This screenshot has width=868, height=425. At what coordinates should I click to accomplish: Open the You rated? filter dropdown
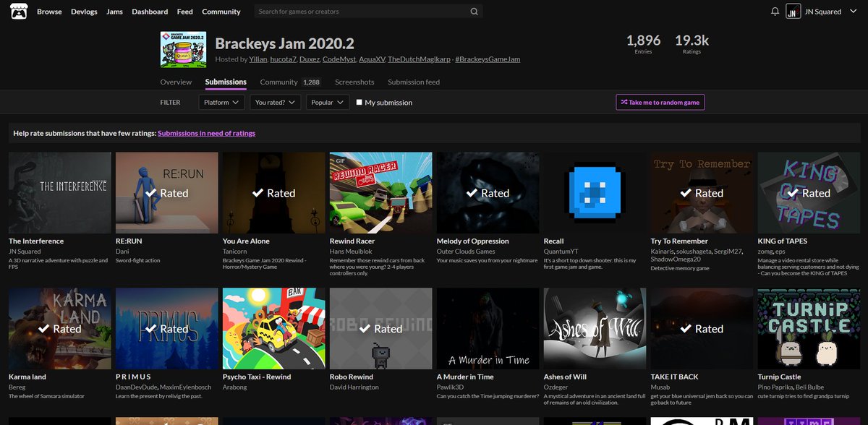coord(276,103)
